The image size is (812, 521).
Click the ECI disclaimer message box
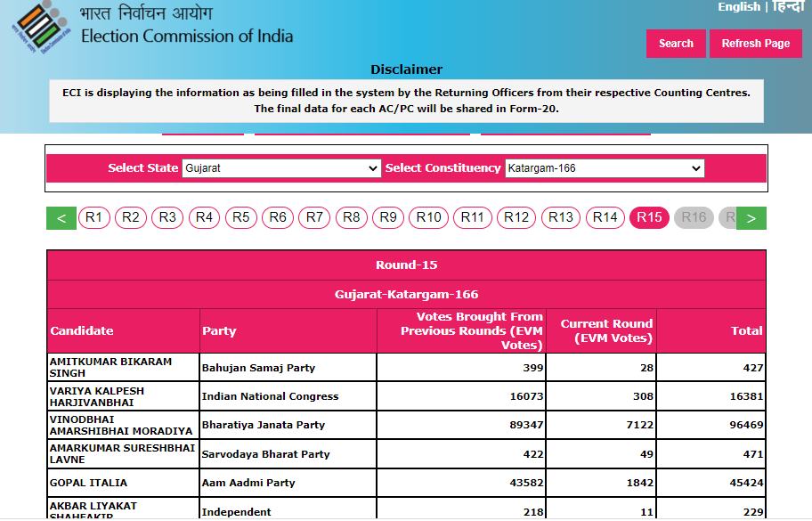coord(407,101)
